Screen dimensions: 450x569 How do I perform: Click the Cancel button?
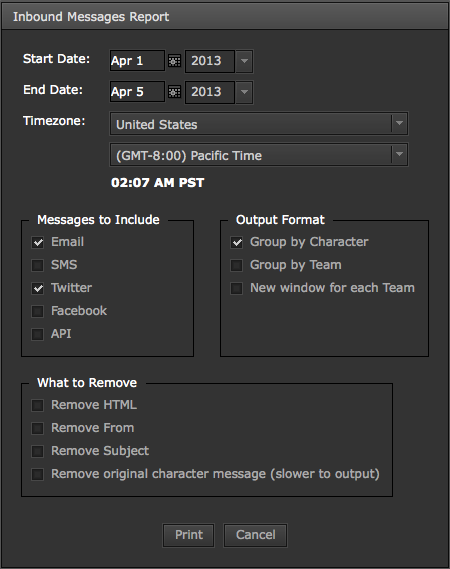point(255,535)
